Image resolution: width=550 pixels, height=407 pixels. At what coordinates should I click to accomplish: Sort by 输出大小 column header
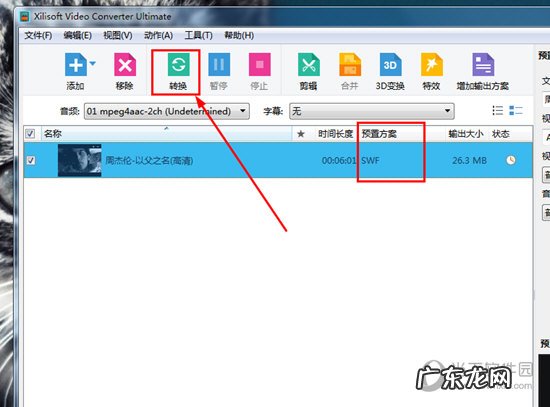tap(466, 134)
